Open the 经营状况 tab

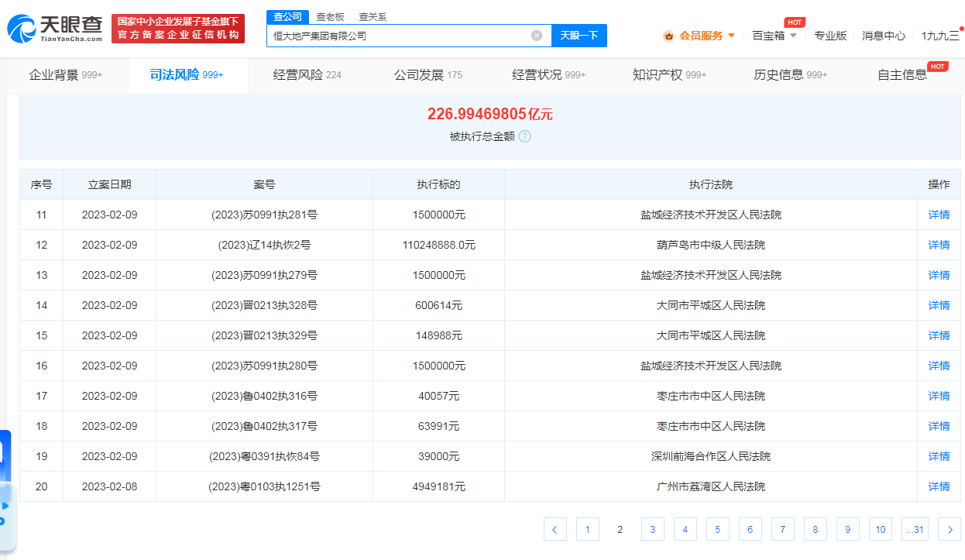(x=549, y=75)
